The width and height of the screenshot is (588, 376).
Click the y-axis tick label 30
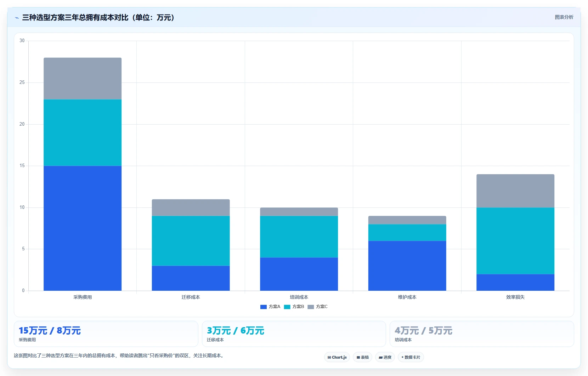(22, 41)
